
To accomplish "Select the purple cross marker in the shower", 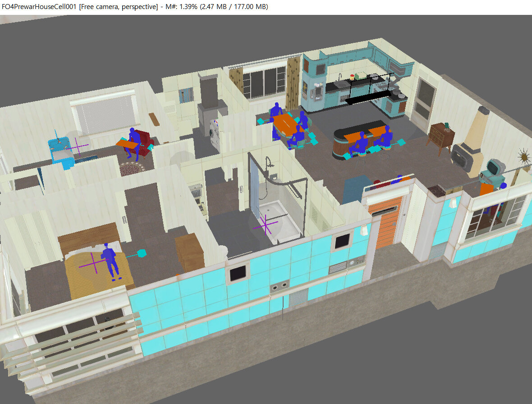I will (265, 225).
